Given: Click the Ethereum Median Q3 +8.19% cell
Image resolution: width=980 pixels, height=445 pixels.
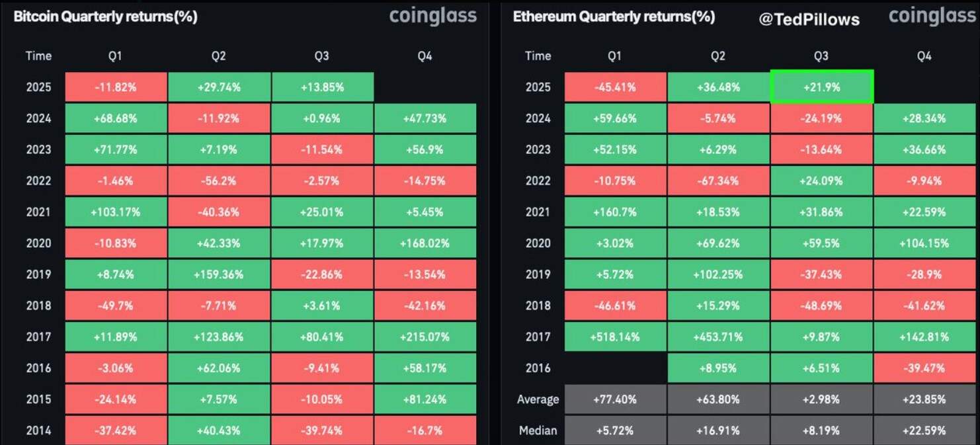Looking at the screenshot, I should pos(821,430).
